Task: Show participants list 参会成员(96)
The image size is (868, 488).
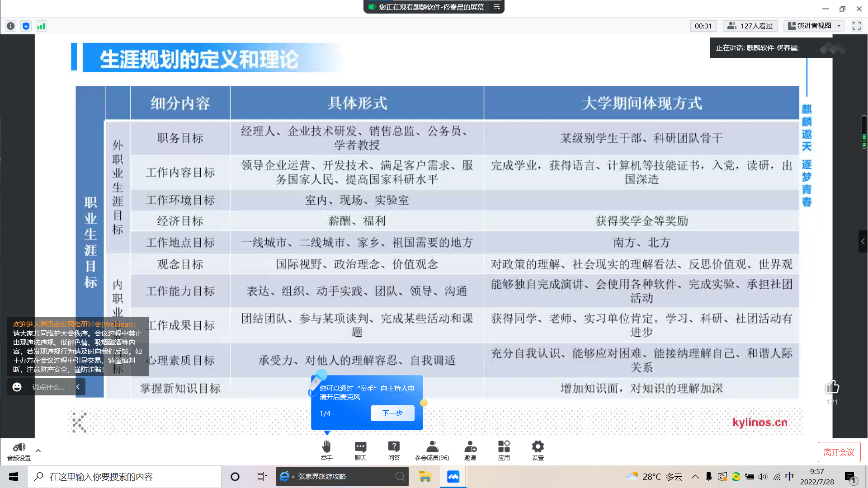Action: pyautogui.click(x=432, y=447)
